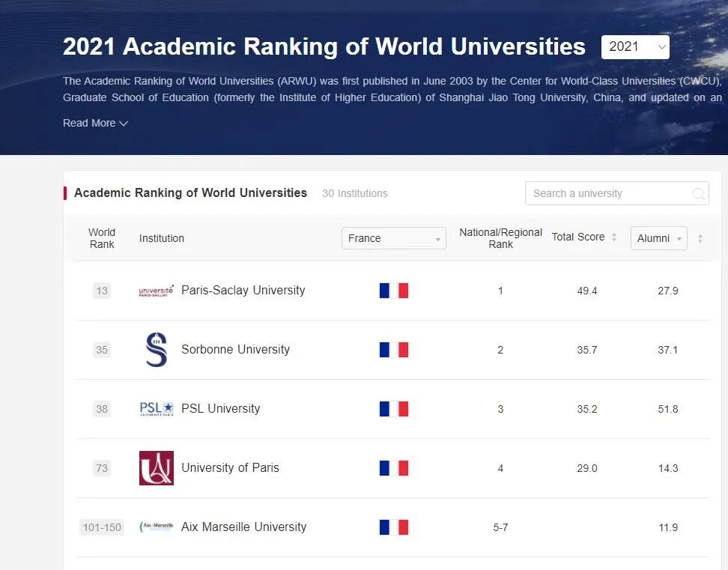The height and width of the screenshot is (570, 728).
Task: Open the Alumni indicator dropdown
Action: pyautogui.click(x=659, y=238)
